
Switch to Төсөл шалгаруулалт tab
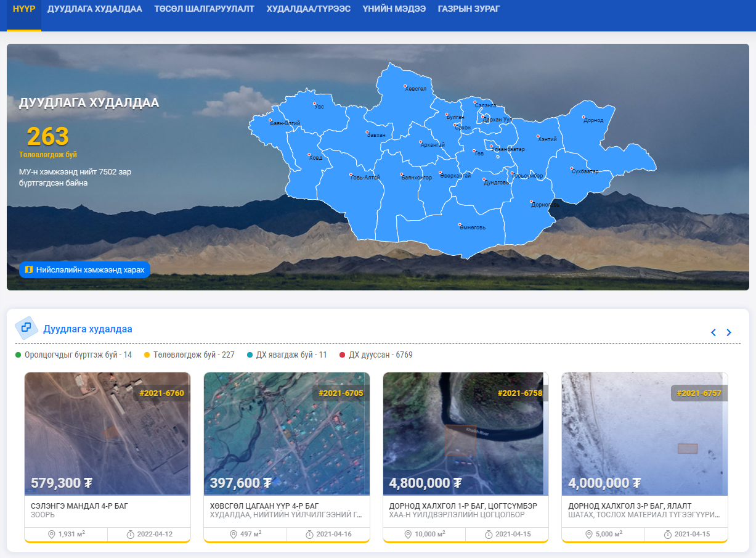(204, 9)
